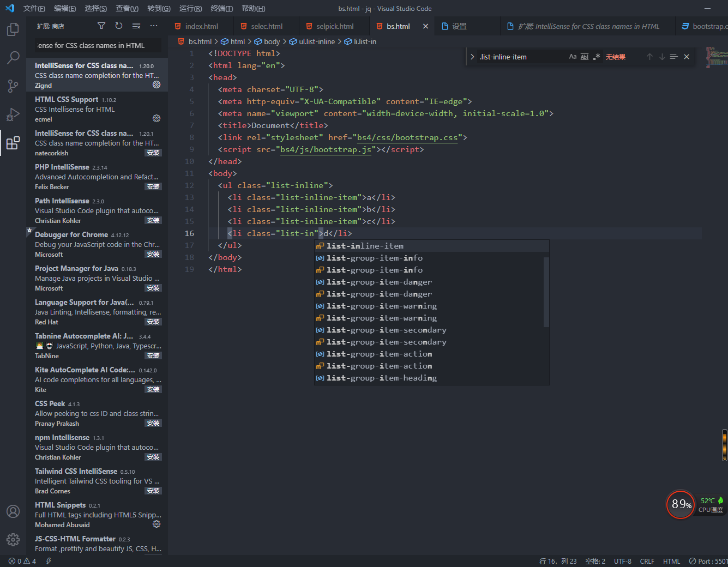
Task: Click the editor minimap preview
Action: click(716, 57)
